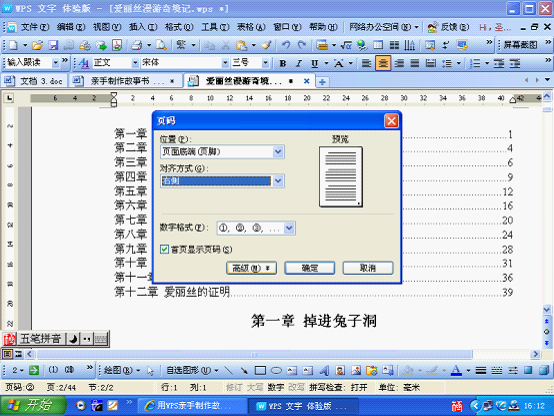Click the Open folder icon
Viewport: 554px width, 416px height.
[x=37, y=45]
